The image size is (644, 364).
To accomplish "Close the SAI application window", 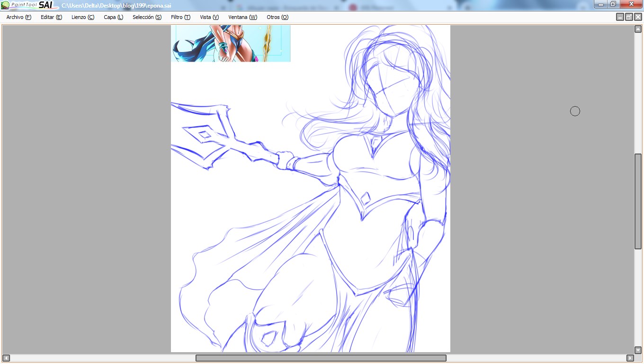I will (x=631, y=4).
